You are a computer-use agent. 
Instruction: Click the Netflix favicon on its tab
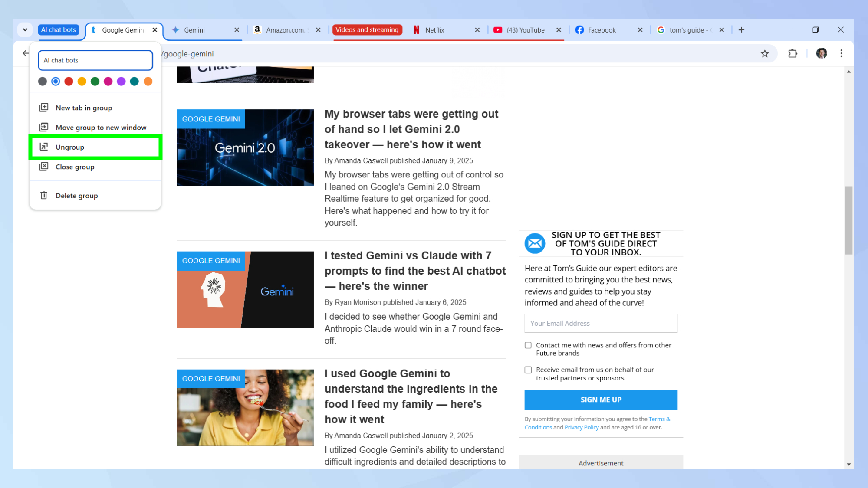click(x=417, y=30)
